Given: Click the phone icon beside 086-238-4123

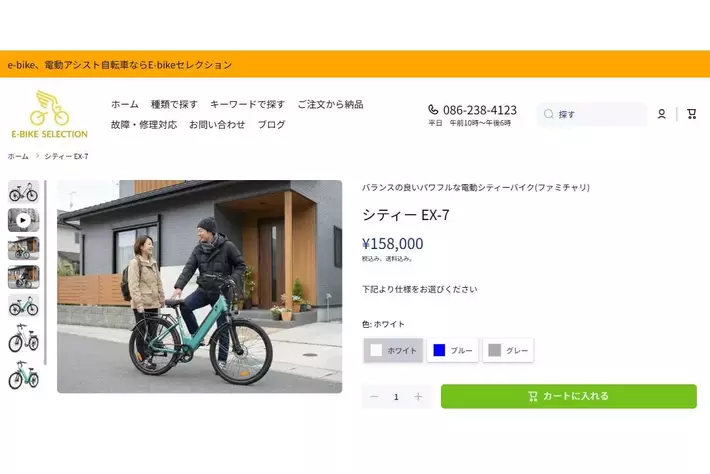Looking at the screenshot, I should click(x=433, y=110).
